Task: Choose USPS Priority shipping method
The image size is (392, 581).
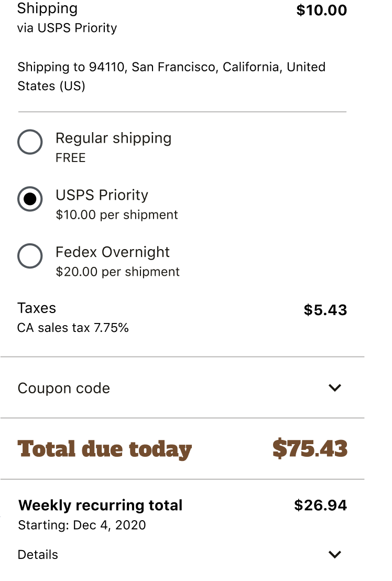Action: tap(30, 199)
